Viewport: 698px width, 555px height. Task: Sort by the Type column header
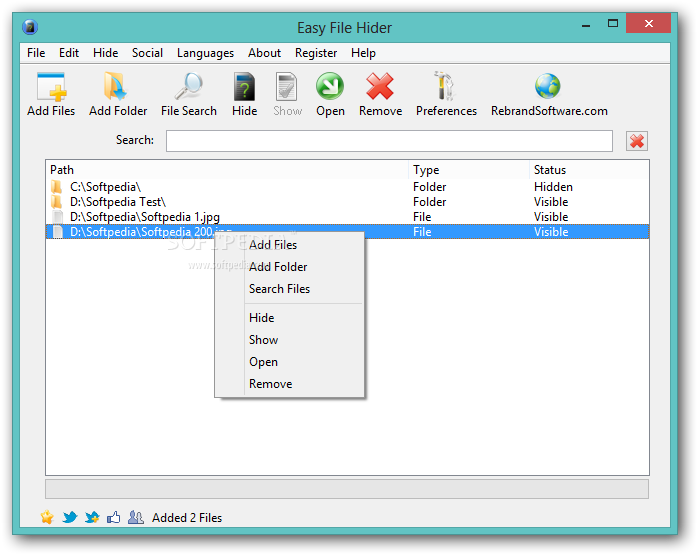click(x=469, y=170)
